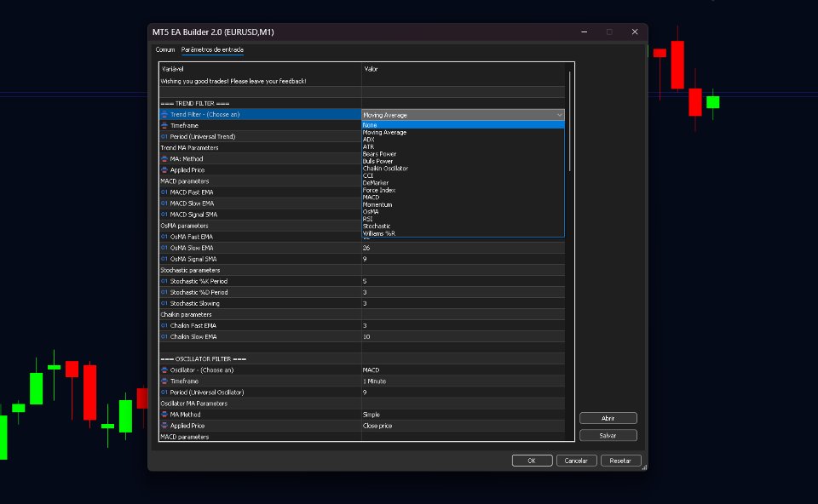Open the Simple MA Method value
Viewport: 818px width, 504px height.
pyautogui.click(x=463, y=415)
